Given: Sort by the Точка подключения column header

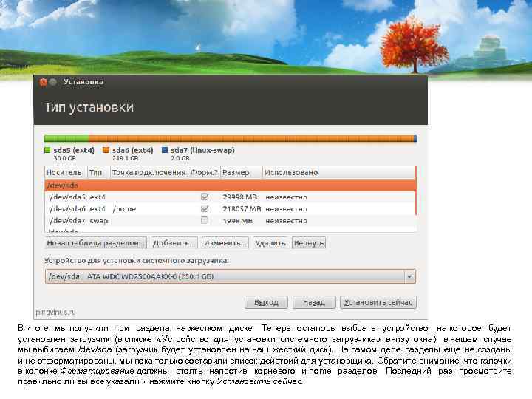Looking at the screenshot, I should click(x=149, y=172).
